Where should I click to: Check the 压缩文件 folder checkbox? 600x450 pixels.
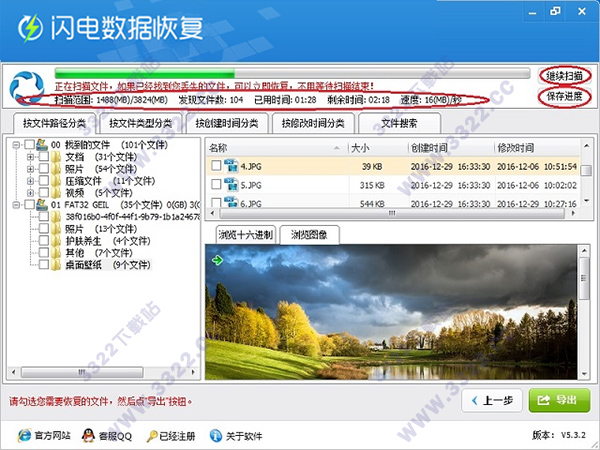point(44,180)
